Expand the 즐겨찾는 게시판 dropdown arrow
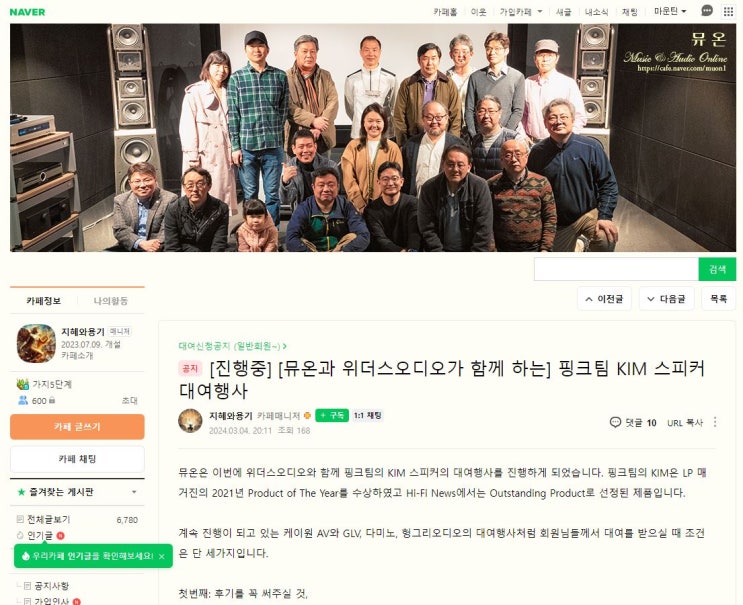 (x=134, y=492)
